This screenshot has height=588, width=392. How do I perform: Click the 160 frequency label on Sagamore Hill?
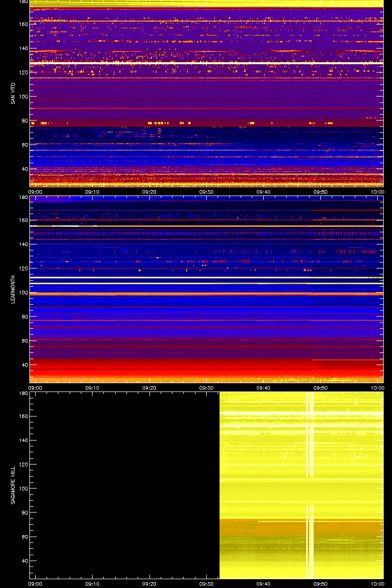point(23,416)
